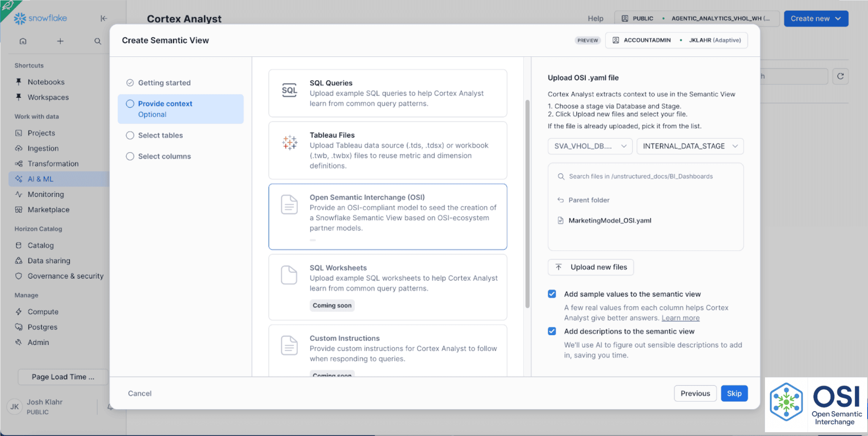Click the Upload new files button
868x436 pixels.
click(x=590, y=267)
